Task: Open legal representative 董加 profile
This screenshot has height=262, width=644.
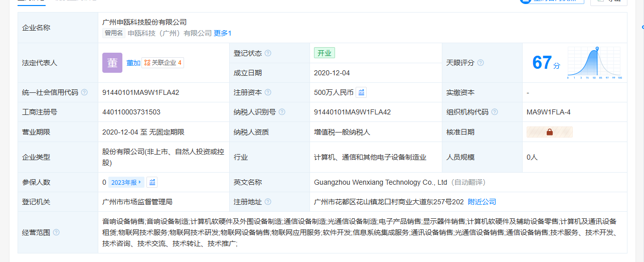Action: (x=133, y=63)
